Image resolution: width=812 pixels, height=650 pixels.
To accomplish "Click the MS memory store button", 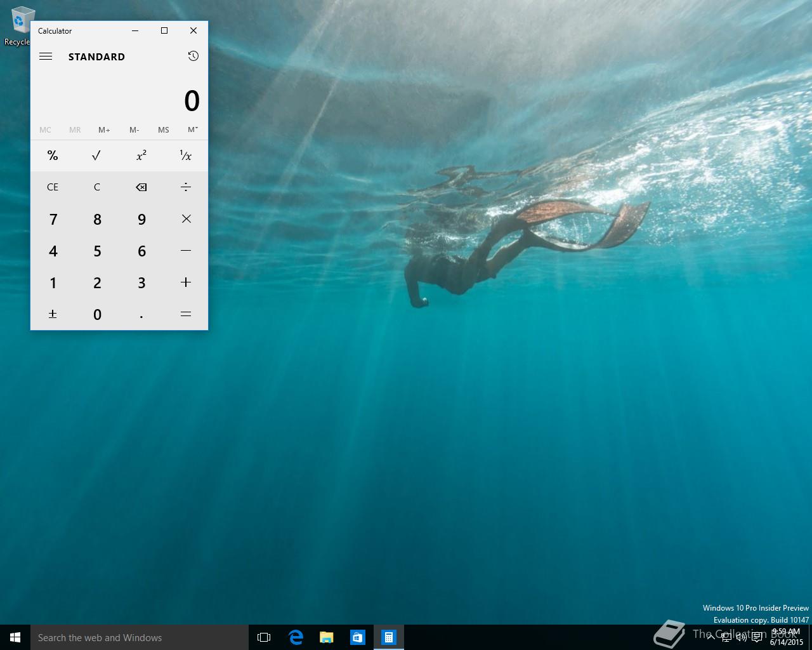I will click(x=164, y=129).
